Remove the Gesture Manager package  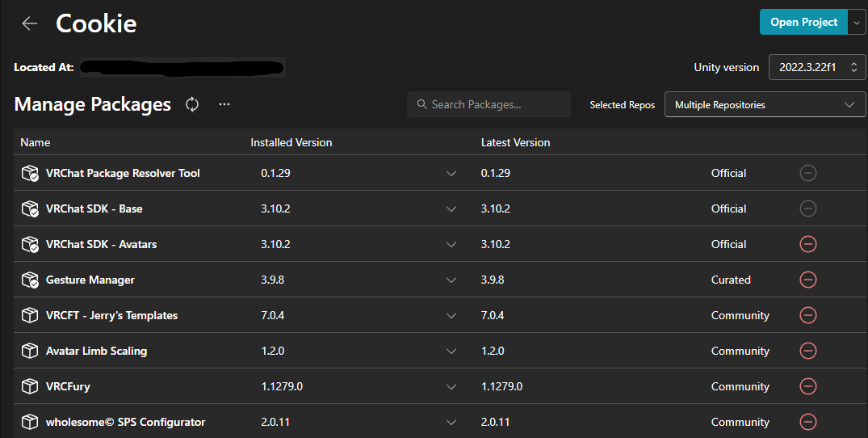pyautogui.click(x=807, y=280)
